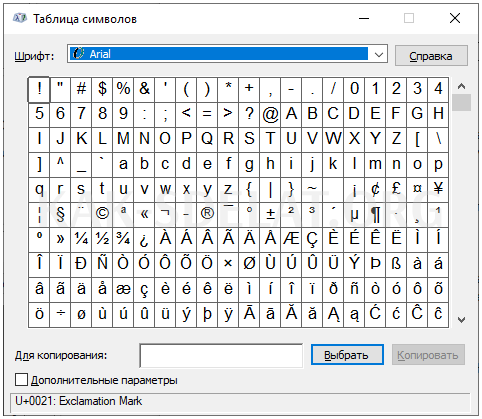Select the left guillemet « character
482x419 pixels.
(144, 214)
